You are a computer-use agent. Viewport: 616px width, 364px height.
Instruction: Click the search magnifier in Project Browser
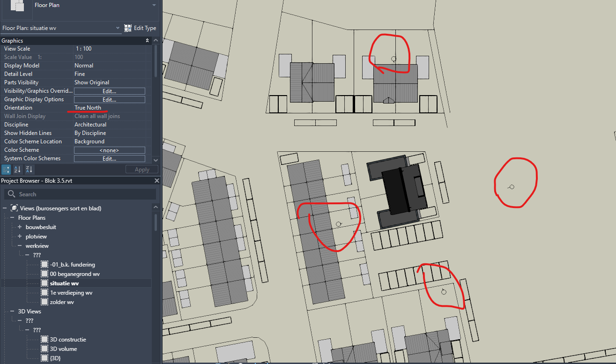coord(10,194)
